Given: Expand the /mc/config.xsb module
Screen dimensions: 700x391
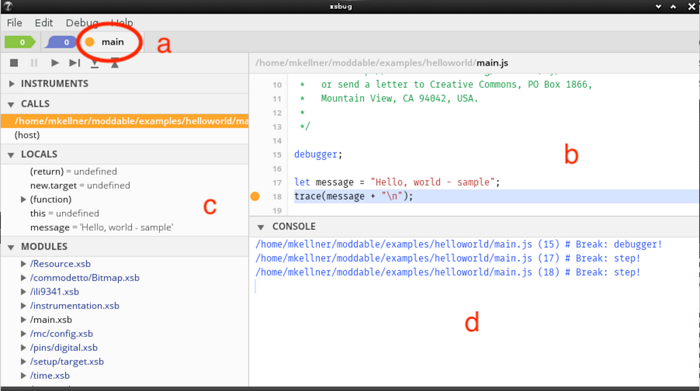Looking at the screenshot, I should (23, 334).
